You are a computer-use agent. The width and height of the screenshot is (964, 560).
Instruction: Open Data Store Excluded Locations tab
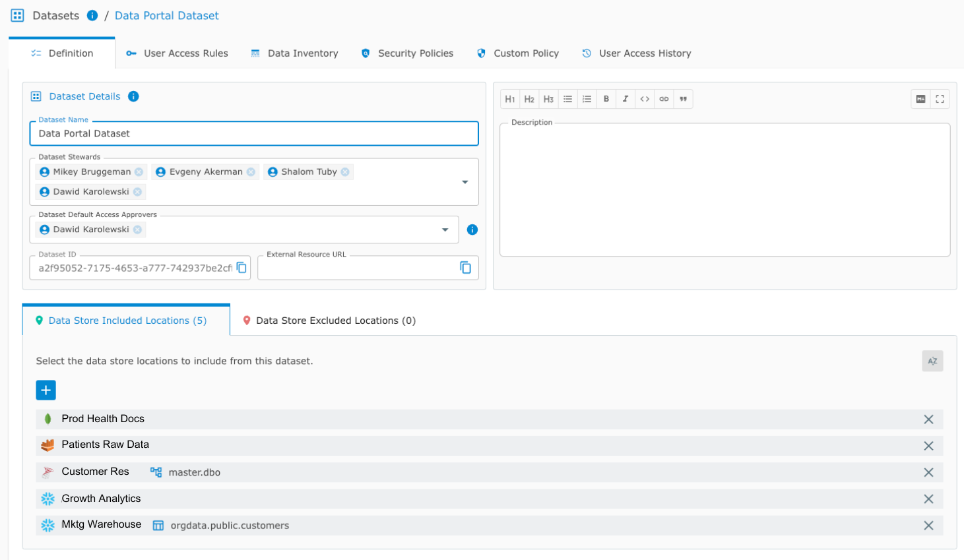pos(329,321)
